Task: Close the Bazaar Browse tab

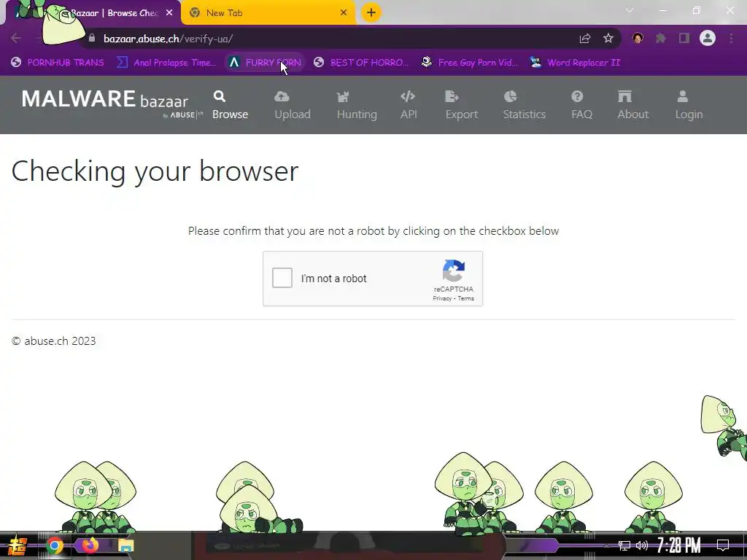Action: [x=169, y=13]
